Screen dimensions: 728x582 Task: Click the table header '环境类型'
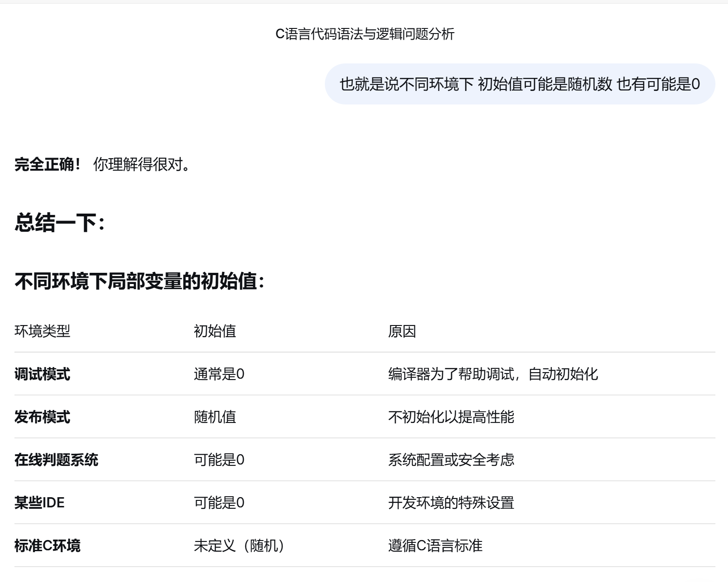click(42, 331)
